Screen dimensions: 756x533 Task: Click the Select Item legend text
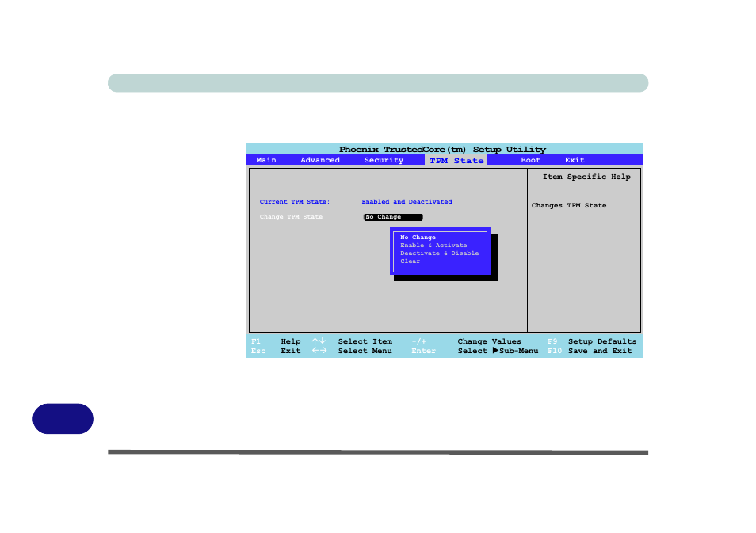tap(365, 341)
